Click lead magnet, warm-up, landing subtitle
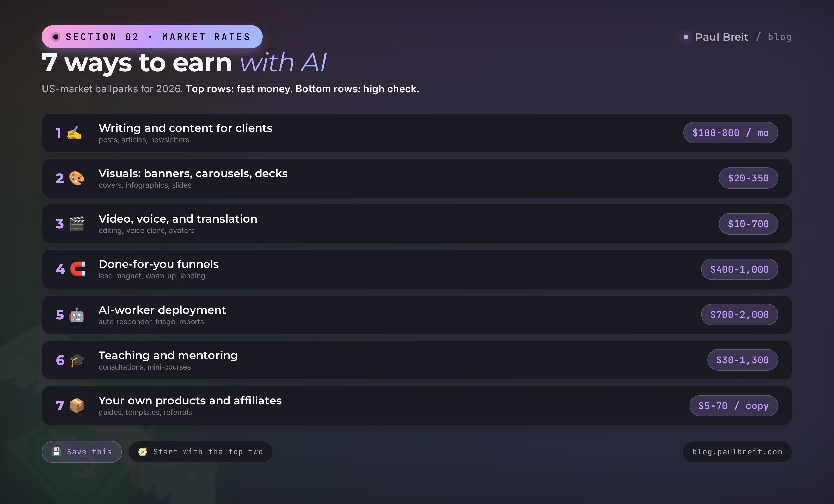834x504 pixels. [152, 276]
